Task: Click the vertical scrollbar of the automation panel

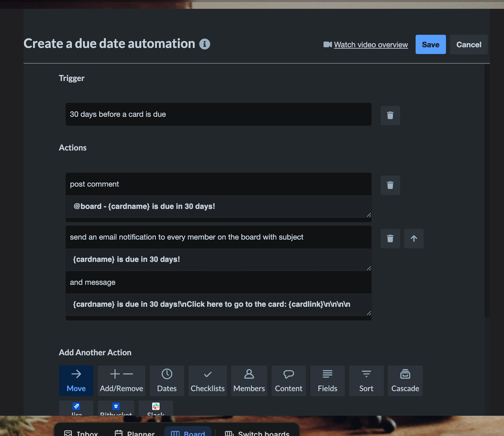Action: tap(487, 192)
